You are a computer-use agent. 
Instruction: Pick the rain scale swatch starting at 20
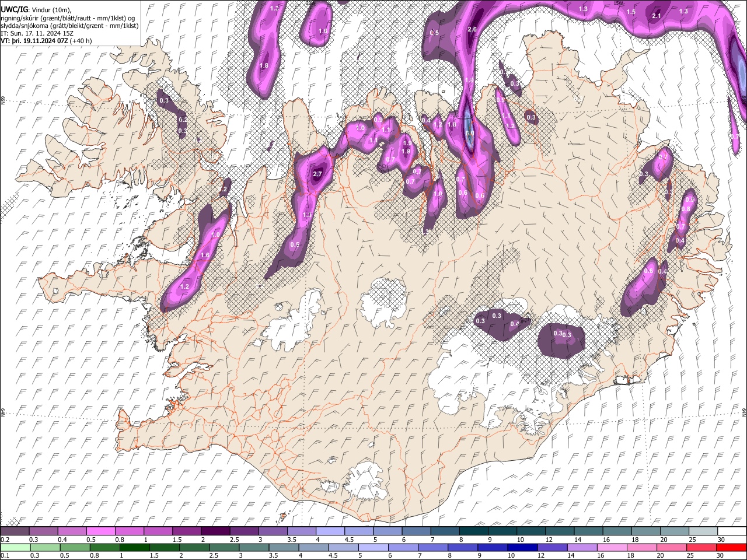tap(671, 547)
